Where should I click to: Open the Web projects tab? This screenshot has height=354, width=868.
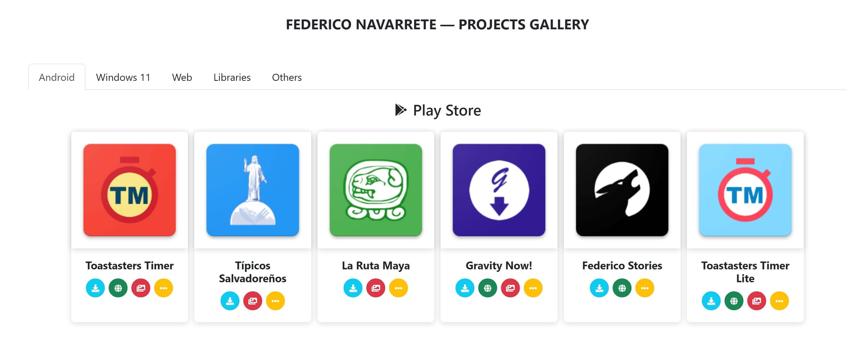pyautogui.click(x=182, y=78)
